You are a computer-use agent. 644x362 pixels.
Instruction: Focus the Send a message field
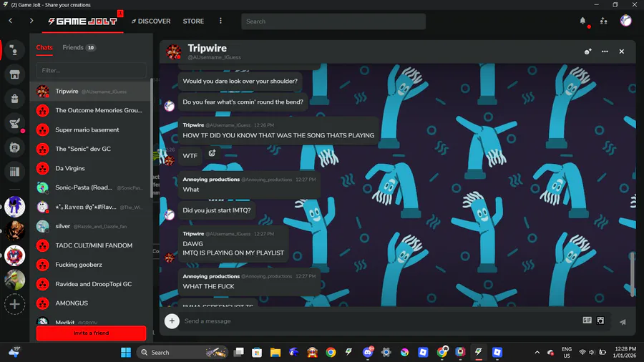click(380, 321)
